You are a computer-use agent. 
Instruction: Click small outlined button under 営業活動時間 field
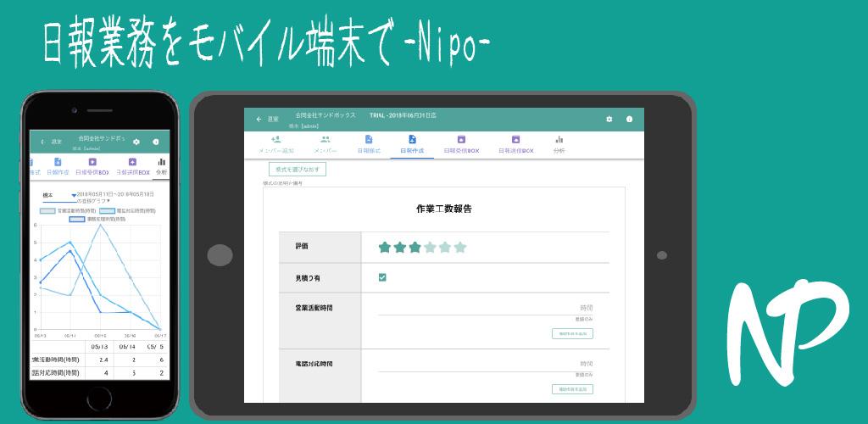pos(572,334)
